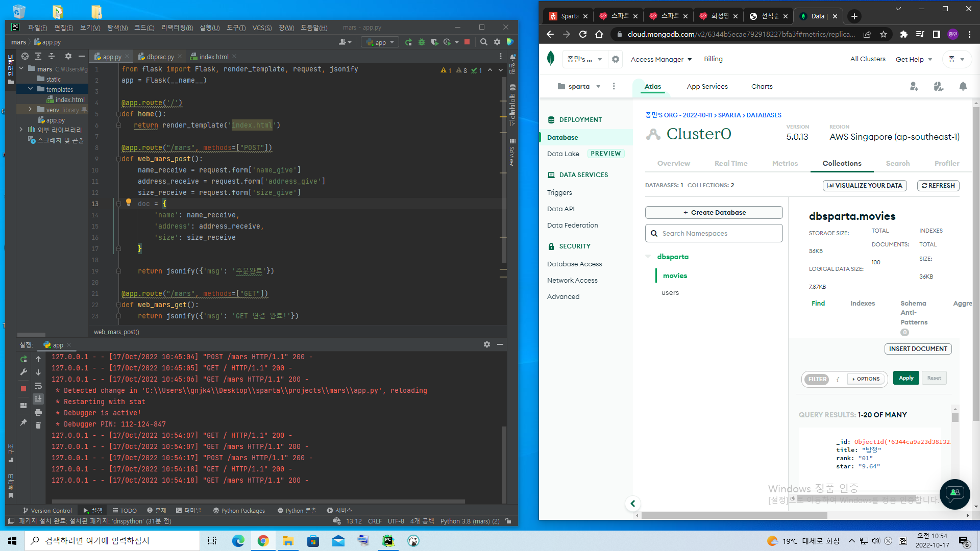The width and height of the screenshot is (980, 551).
Task: Toggle scroll to end in Run console
Action: [38, 399]
